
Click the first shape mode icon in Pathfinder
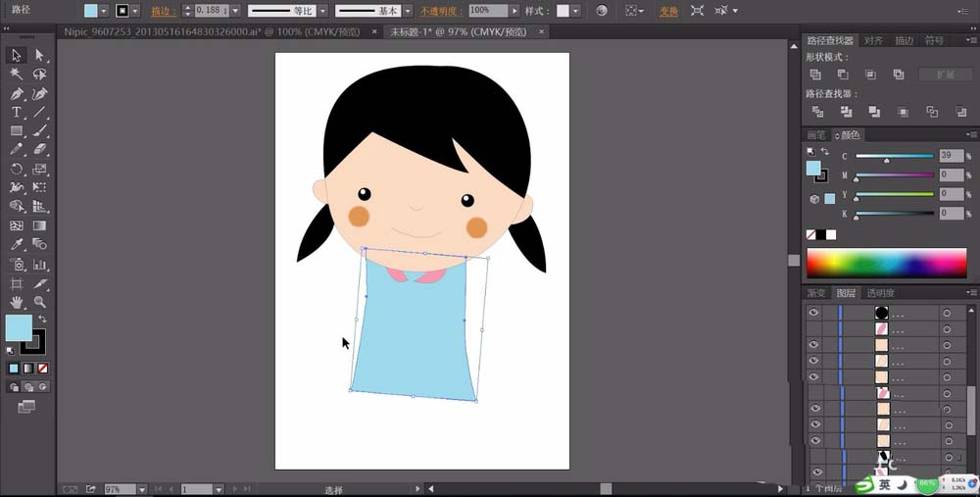pyautogui.click(x=815, y=75)
